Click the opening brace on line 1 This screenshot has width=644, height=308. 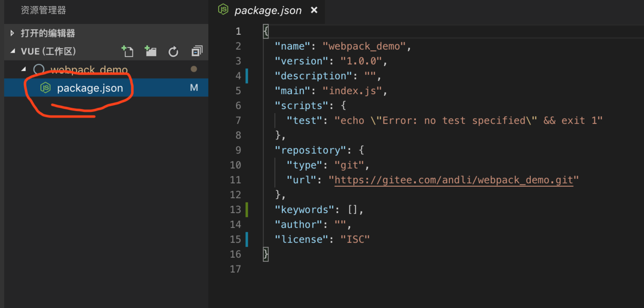tap(266, 31)
